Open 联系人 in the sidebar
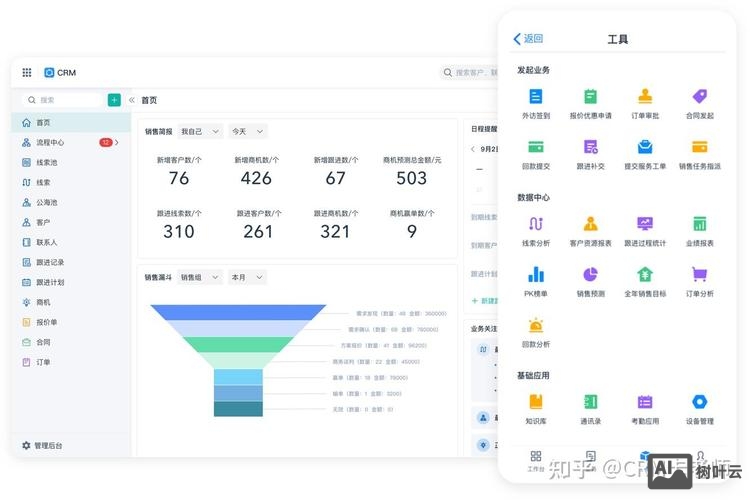Screen dimensions: 750x500 tap(71, 242)
